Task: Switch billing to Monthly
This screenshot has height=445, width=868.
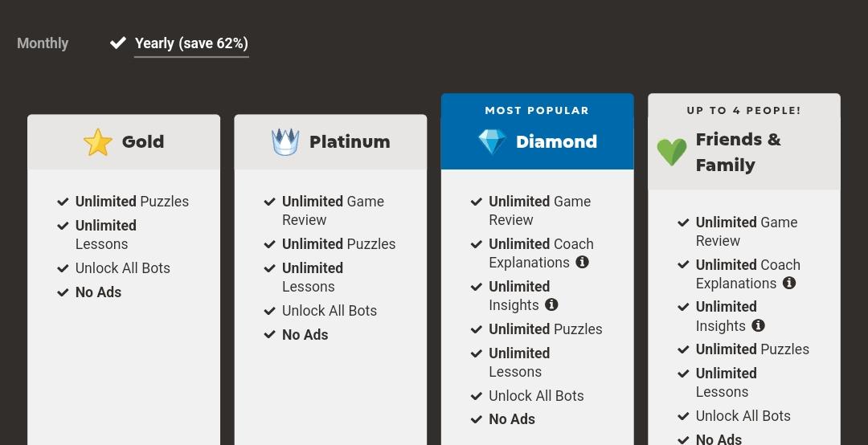Action: [x=43, y=43]
